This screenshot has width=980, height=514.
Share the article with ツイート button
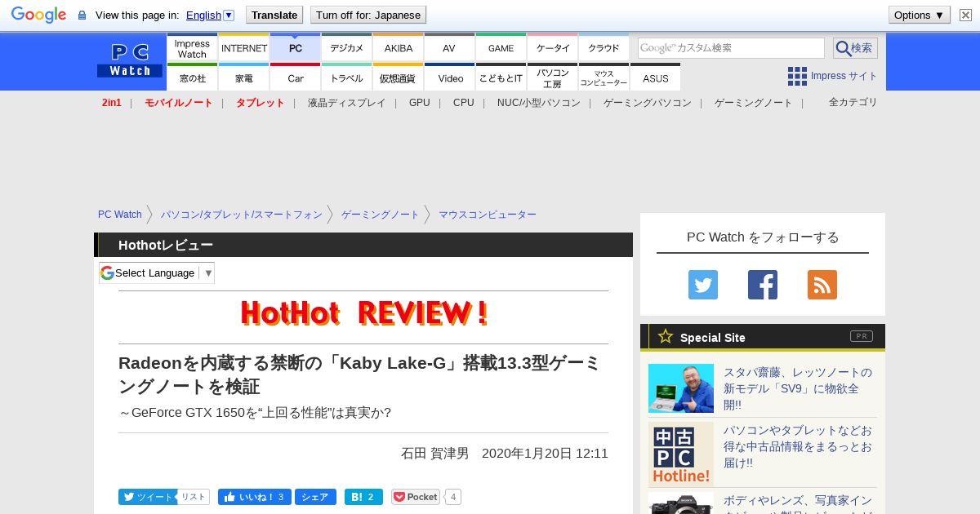(148, 497)
